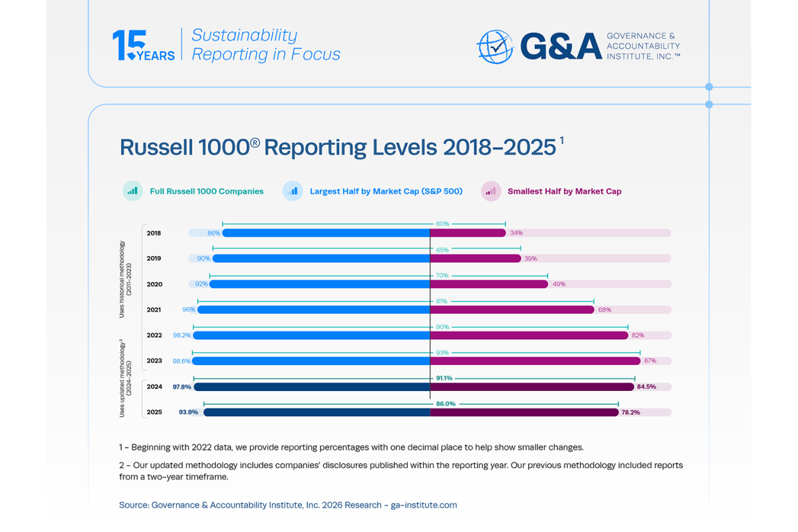
Task: Click the 98.6% value for 2023
Action: pos(182,361)
